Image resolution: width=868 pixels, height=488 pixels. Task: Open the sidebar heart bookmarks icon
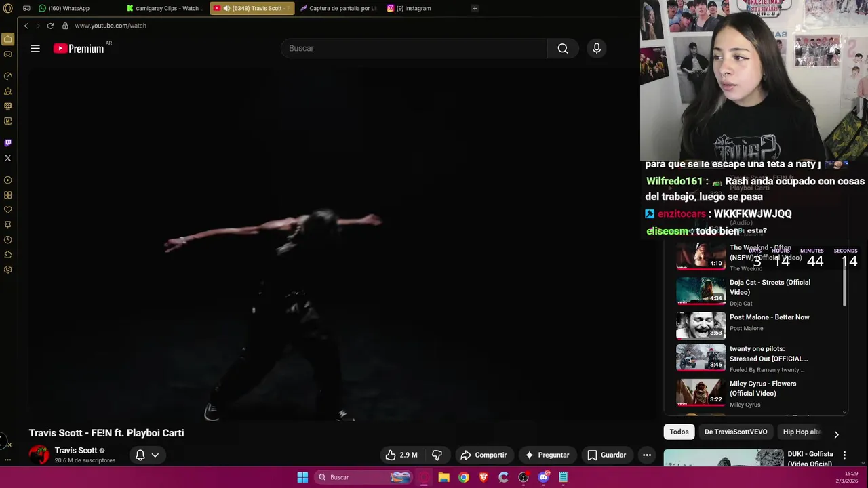pyautogui.click(x=8, y=210)
